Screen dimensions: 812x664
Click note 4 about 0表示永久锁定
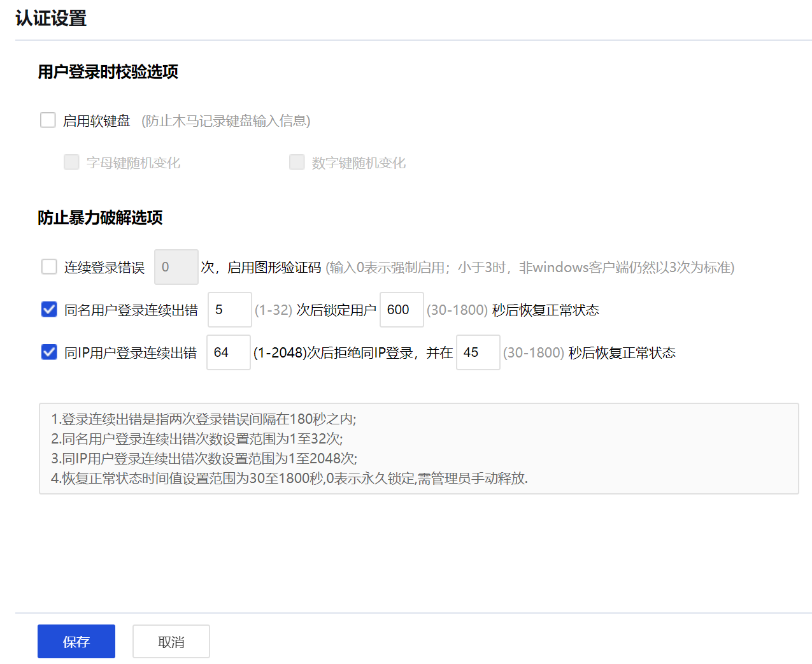pyautogui.click(x=289, y=479)
